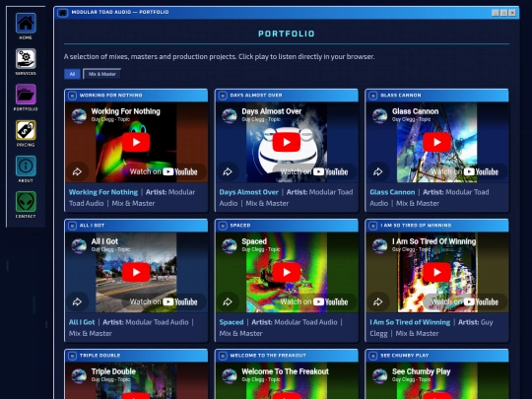Select the All filter tab
532x399 pixels.
coord(72,74)
